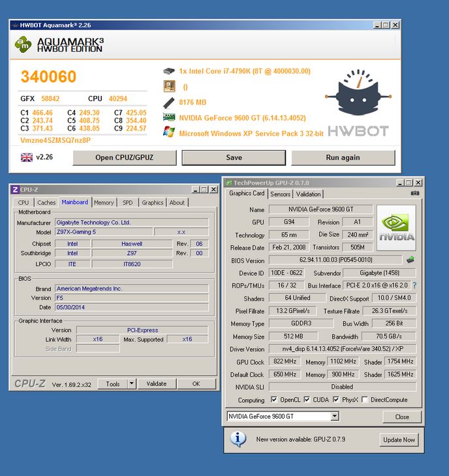Click the Close button in GPU-Z
This screenshot has width=449, height=476.
point(402,417)
